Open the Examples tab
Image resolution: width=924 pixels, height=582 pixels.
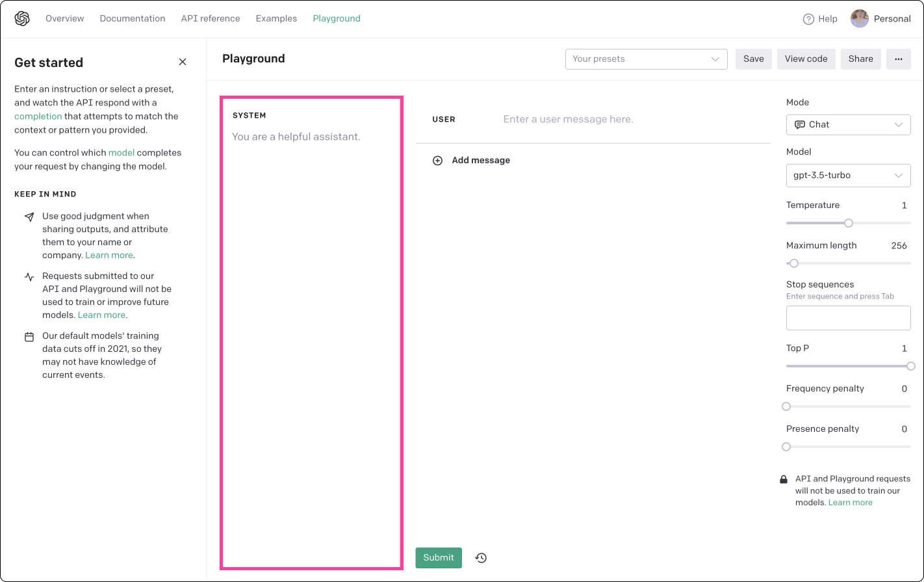point(276,18)
